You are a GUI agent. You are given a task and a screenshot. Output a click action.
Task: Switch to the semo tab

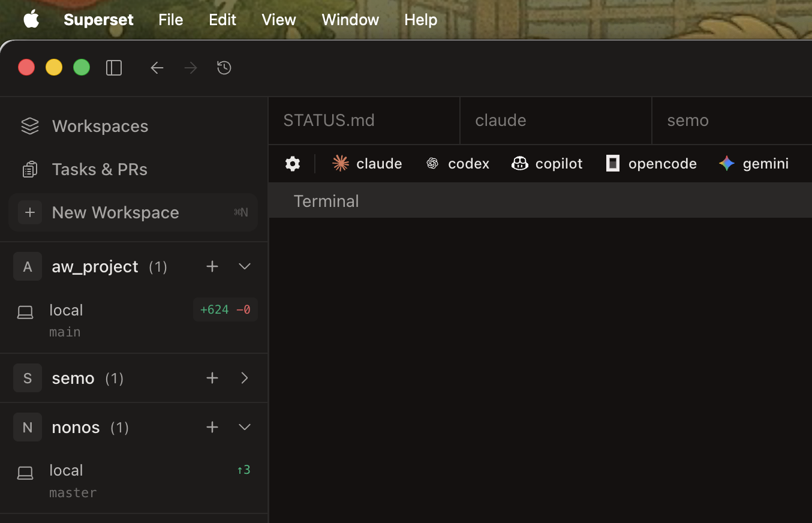732,121
